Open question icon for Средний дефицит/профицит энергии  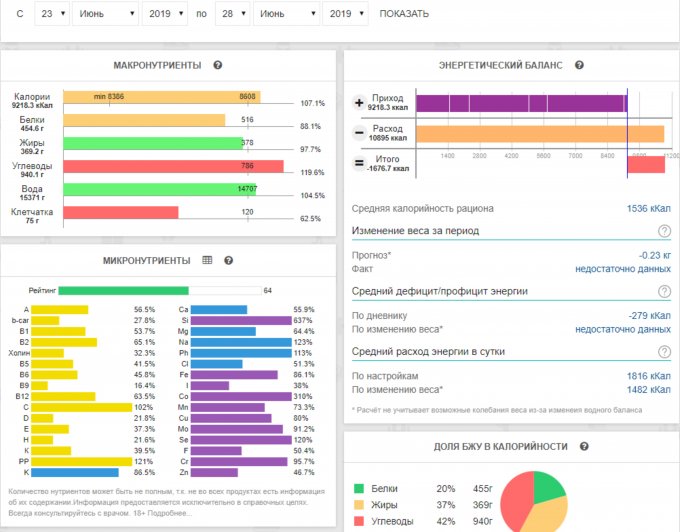(664, 291)
